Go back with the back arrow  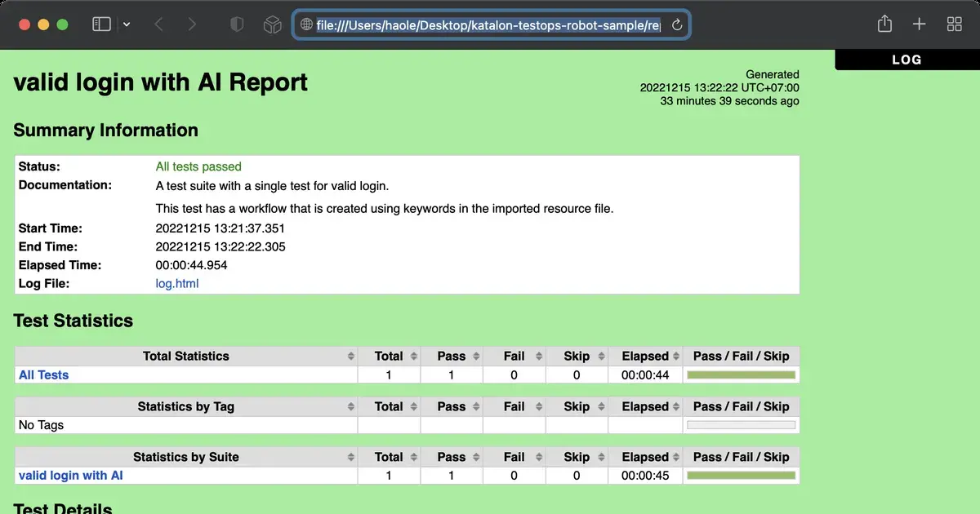tap(159, 24)
